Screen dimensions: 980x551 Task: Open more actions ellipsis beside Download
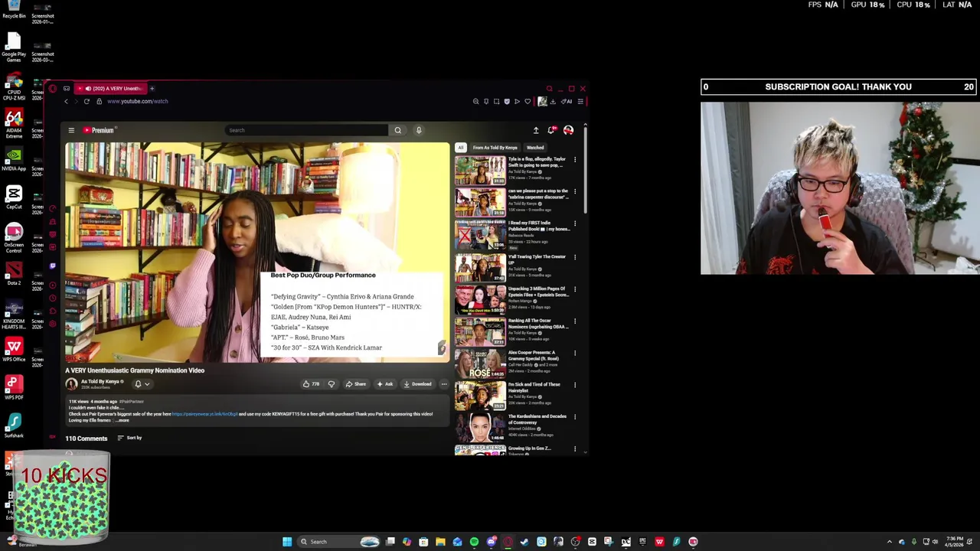coord(443,384)
